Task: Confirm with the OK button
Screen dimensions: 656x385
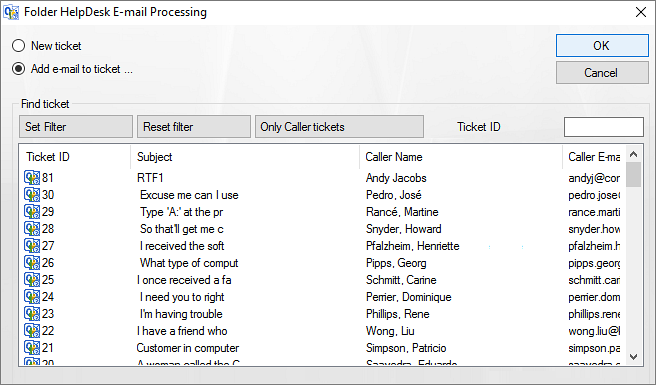Action: point(602,46)
